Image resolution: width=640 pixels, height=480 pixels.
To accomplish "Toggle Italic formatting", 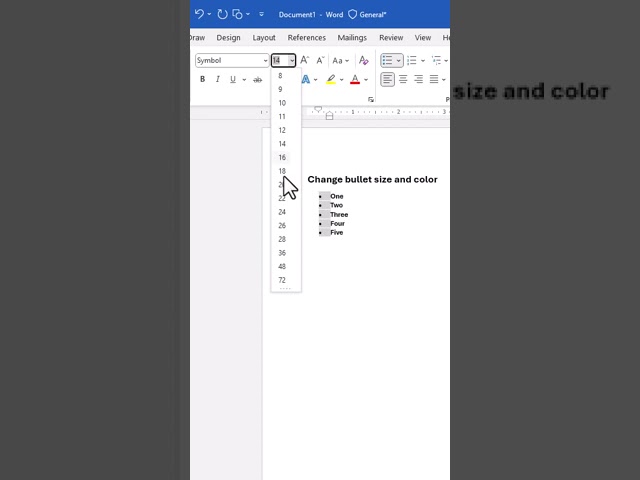I will point(218,79).
